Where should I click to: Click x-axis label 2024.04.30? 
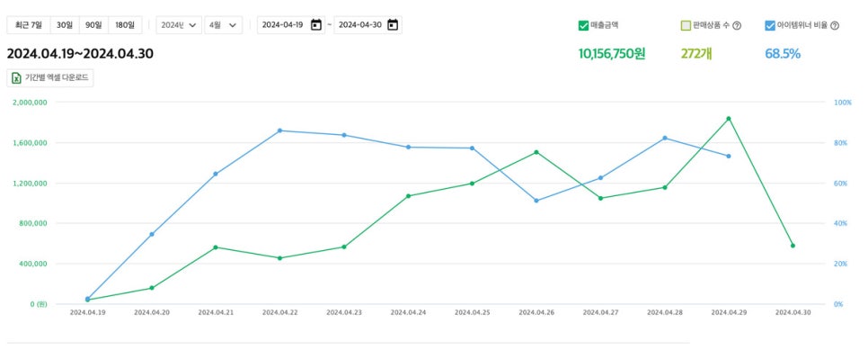(x=793, y=312)
